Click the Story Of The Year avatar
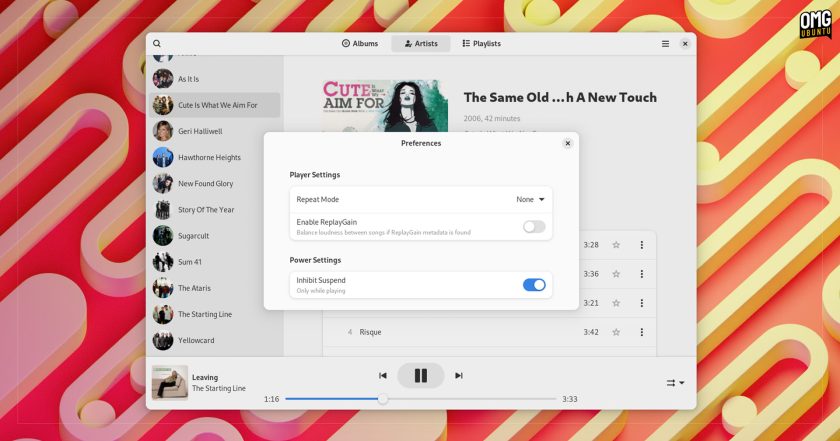Image resolution: width=840 pixels, height=441 pixels. coord(163,210)
